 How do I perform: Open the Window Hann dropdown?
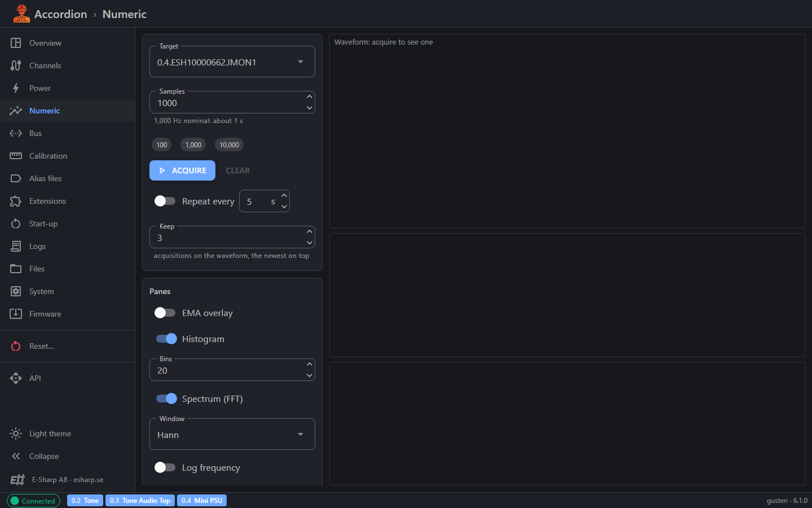[x=232, y=435]
